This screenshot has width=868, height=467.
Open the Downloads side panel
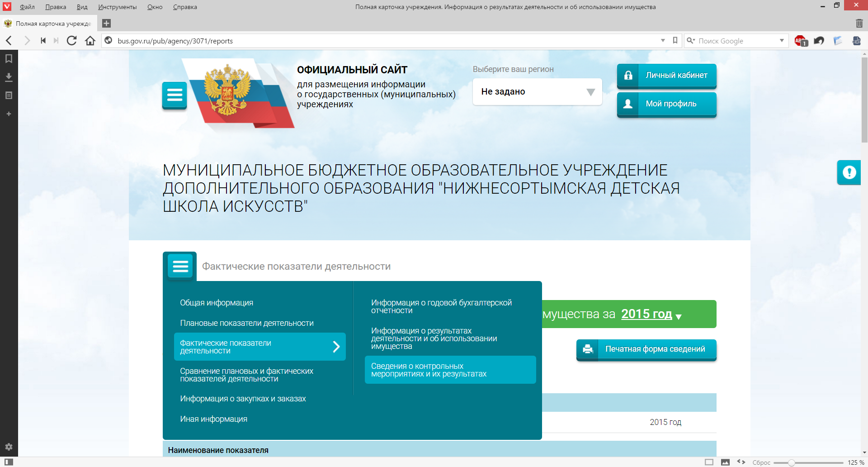coord(9,77)
